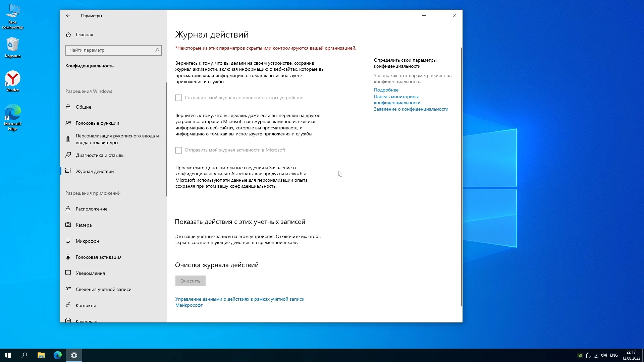644x362 pixels.
Task: Open Общие privacy settings
Action: click(83, 107)
